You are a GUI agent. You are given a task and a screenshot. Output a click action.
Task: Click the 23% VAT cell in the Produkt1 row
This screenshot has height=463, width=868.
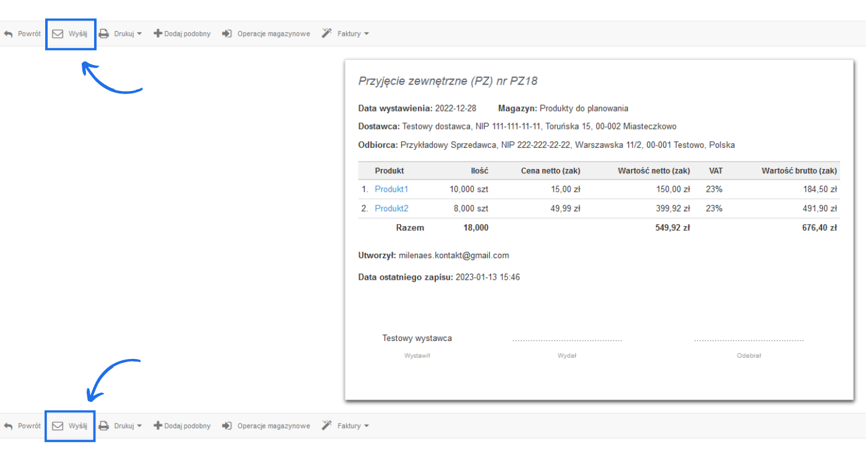[x=714, y=189]
